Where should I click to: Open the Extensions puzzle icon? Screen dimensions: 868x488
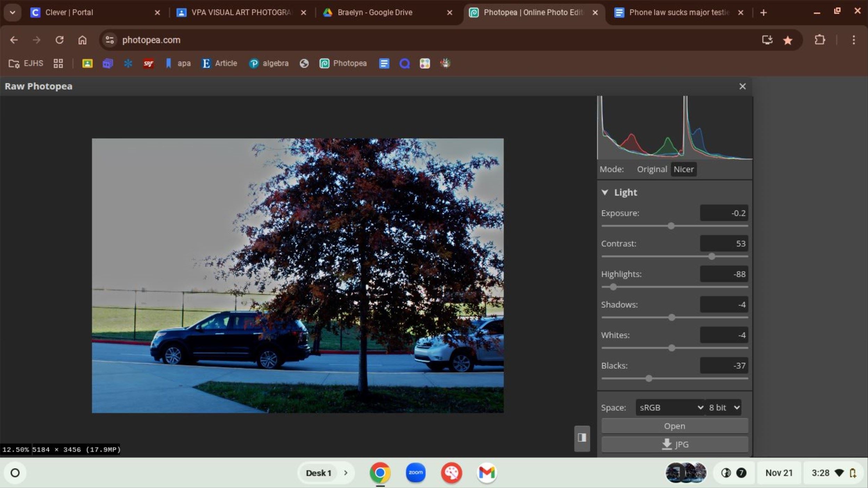819,40
